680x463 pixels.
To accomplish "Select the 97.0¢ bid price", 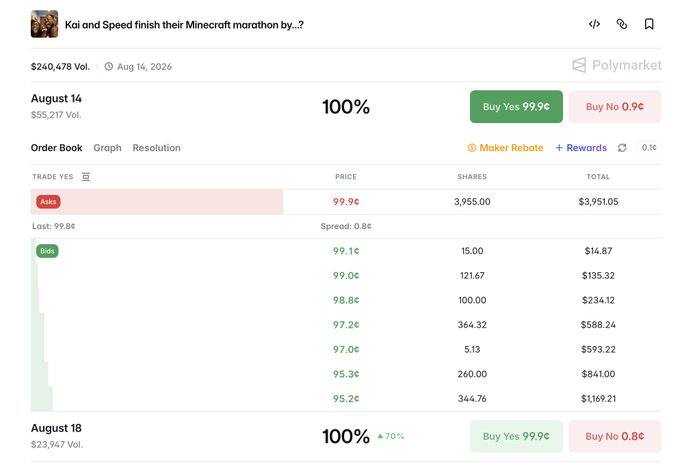I will pyautogui.click(x=346, y=349).
